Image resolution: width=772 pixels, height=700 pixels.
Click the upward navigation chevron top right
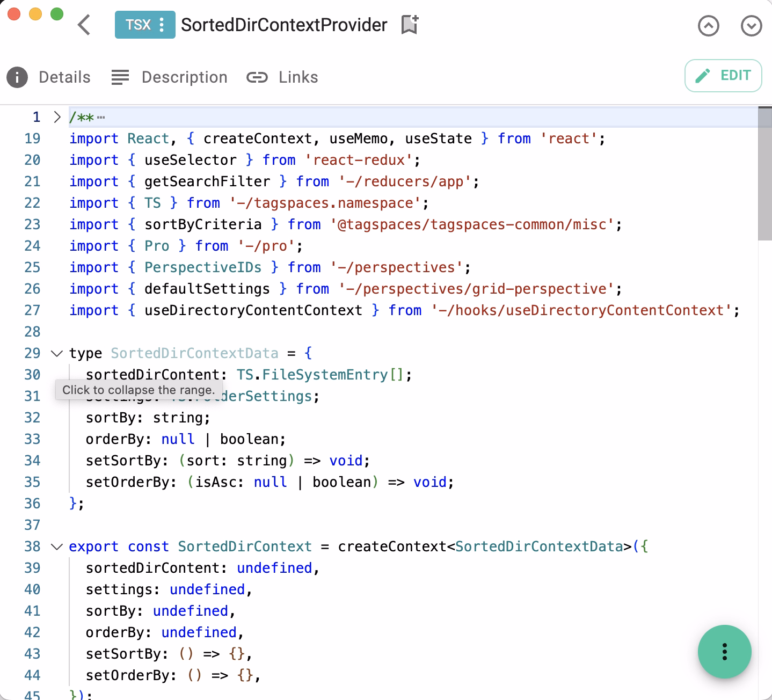pyautogui.click(x=709, y=26)
